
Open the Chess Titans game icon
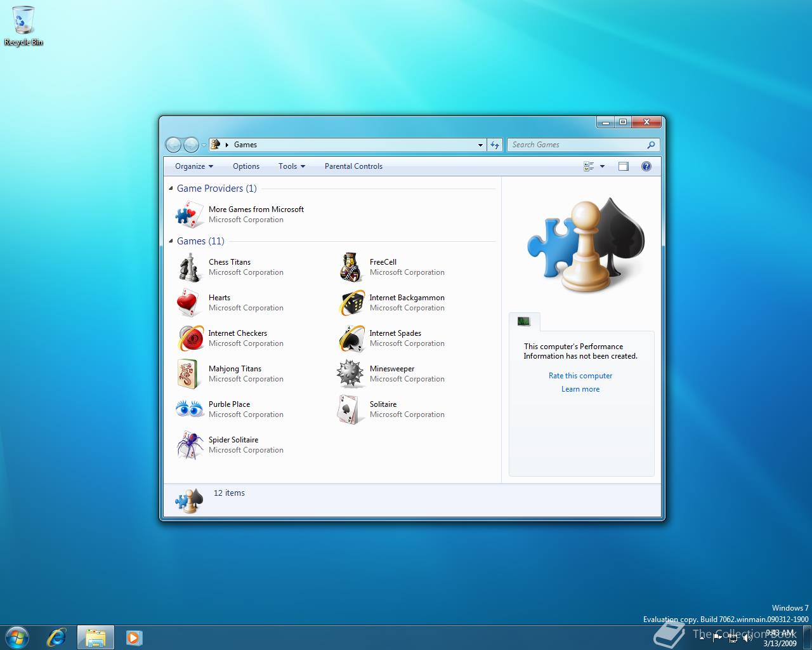(x=189, y=267)
